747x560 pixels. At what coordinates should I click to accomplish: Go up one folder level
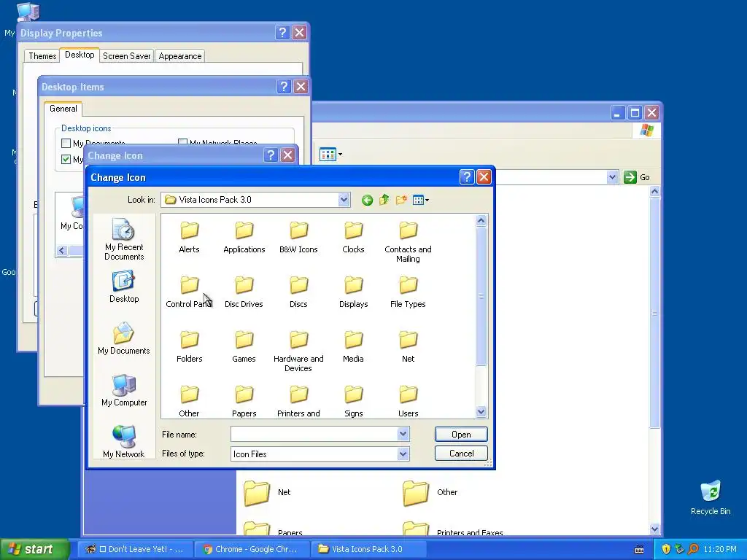384,200
